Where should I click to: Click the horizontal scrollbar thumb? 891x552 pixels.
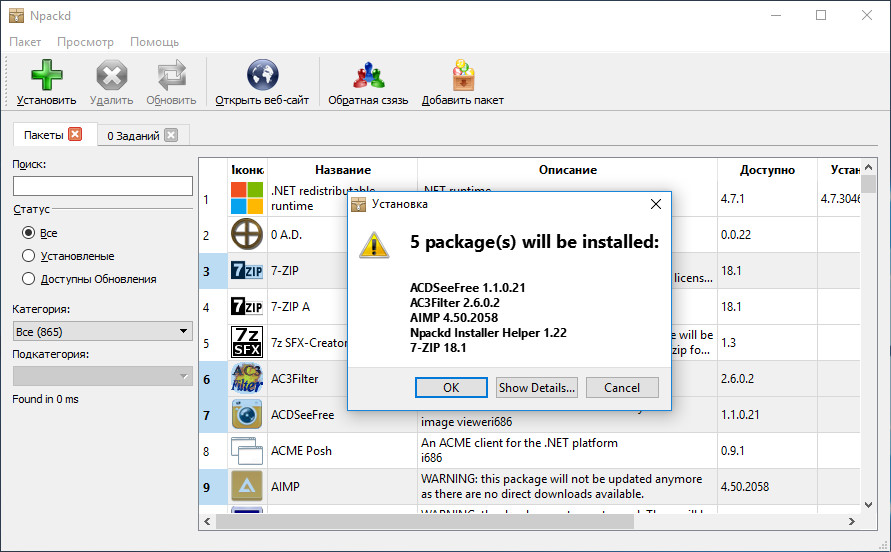pos(425,521)
